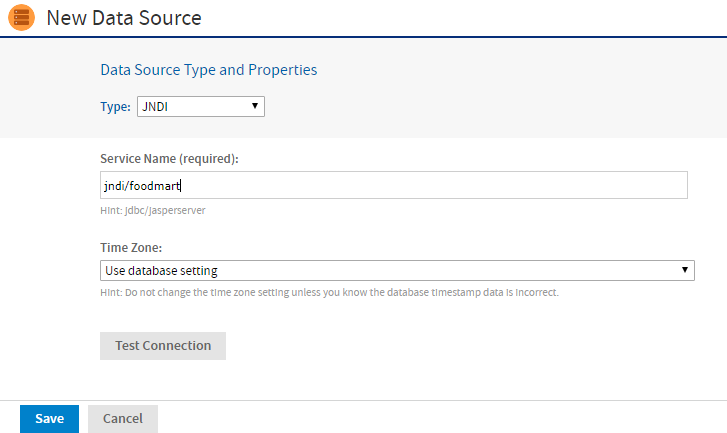Click the Time Zone label

131,248
